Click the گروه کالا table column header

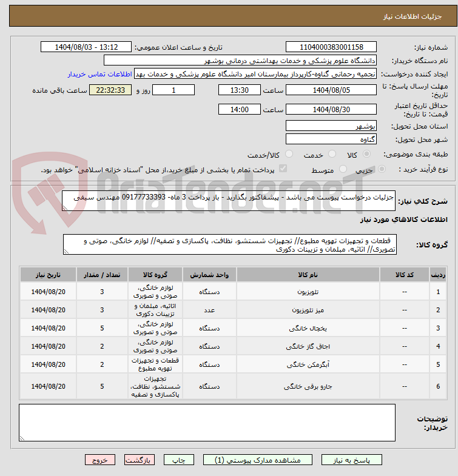(x=155, y=275)
